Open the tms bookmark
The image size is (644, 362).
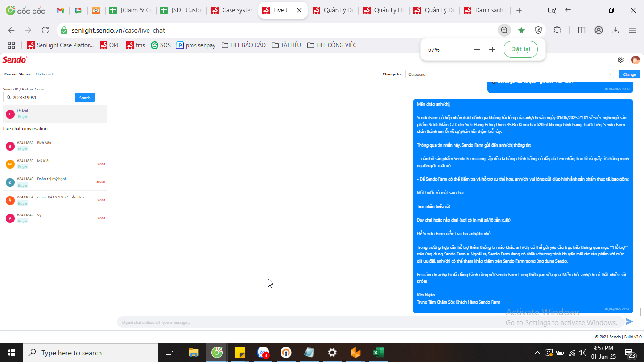click(136, 45)
